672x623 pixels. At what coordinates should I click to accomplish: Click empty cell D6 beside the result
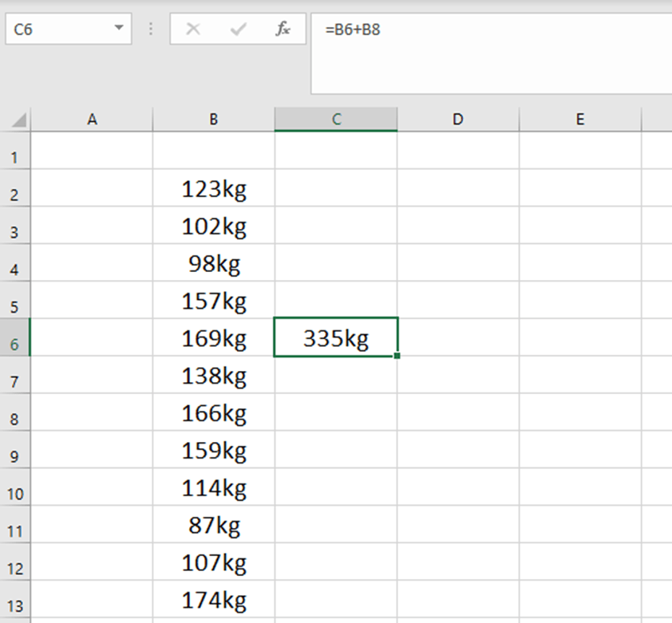[x=457, y=337]
